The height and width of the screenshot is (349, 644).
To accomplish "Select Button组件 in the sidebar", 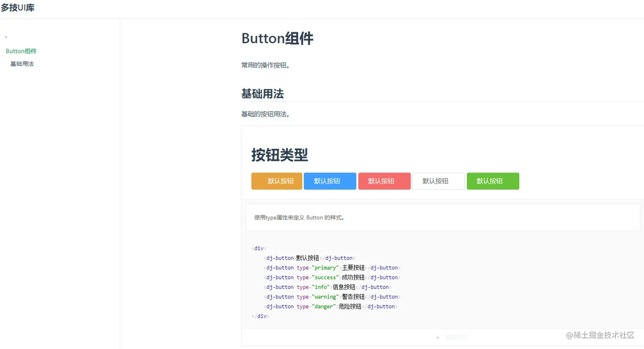I will (x=21, y=51).
